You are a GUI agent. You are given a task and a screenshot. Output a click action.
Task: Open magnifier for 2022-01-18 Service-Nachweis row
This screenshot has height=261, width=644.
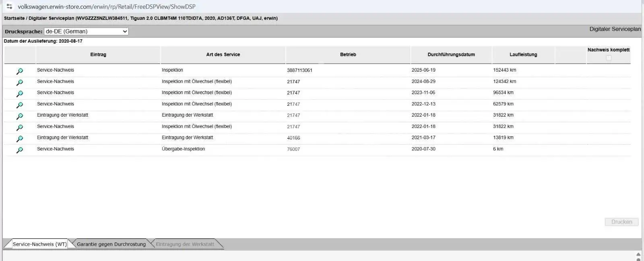(19, 127)
